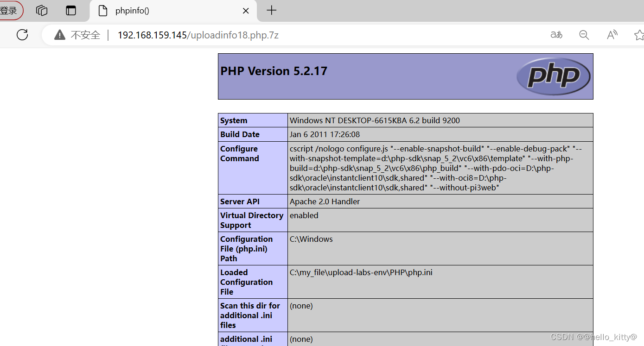Click the Virtual Directory Support label
Image resolution: width=644 pixels, height=346 pixels.
pos(252,220)
